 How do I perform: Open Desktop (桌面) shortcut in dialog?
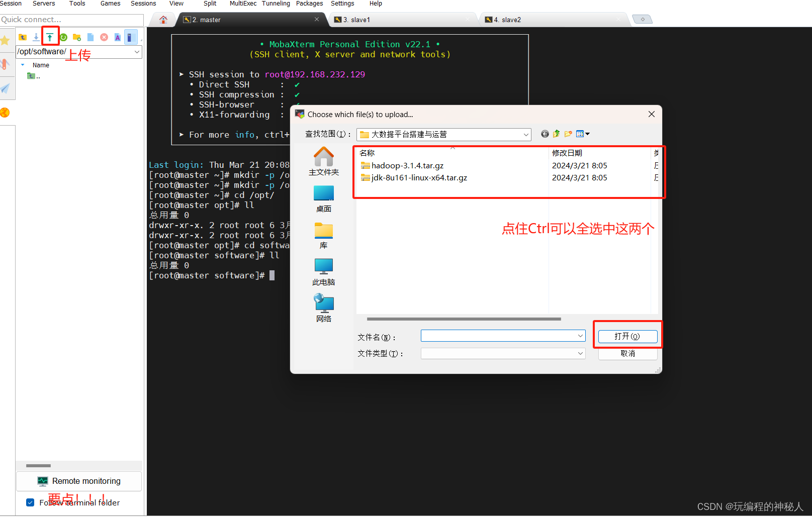point(324,199)
